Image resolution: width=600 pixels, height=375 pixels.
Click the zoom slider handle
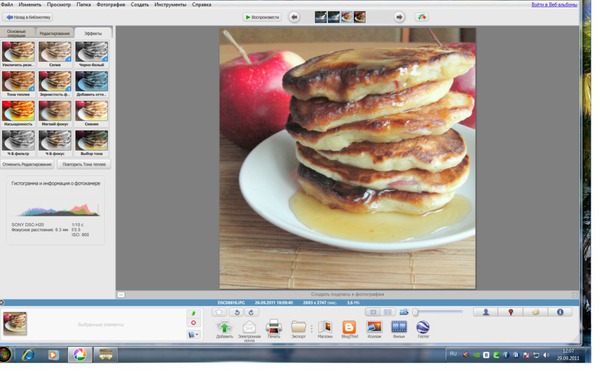tap(415, 313)
